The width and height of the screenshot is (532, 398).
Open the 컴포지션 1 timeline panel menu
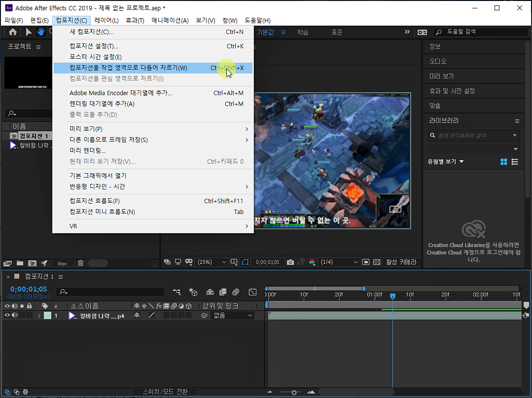point(61,277)
